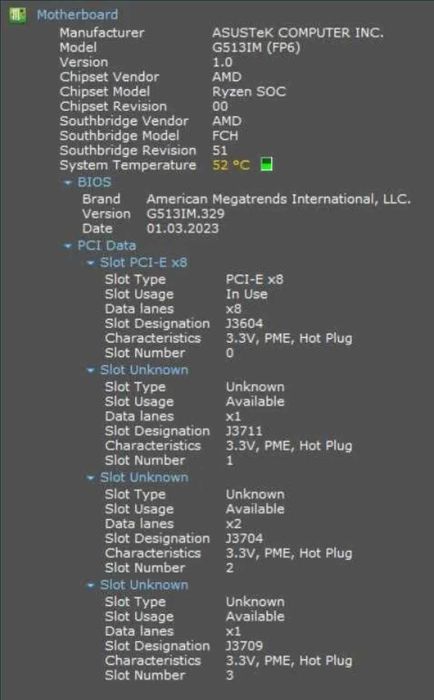
Task: Select BIOS version 'G513IM.329'
Action: 185,214
